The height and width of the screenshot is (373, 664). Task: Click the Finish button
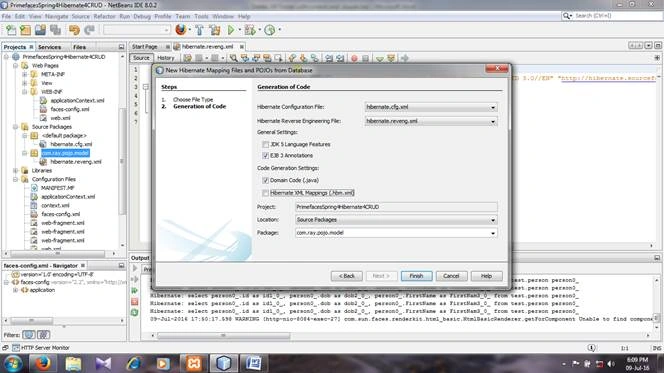pyautogui.click(x=416, y=276)
